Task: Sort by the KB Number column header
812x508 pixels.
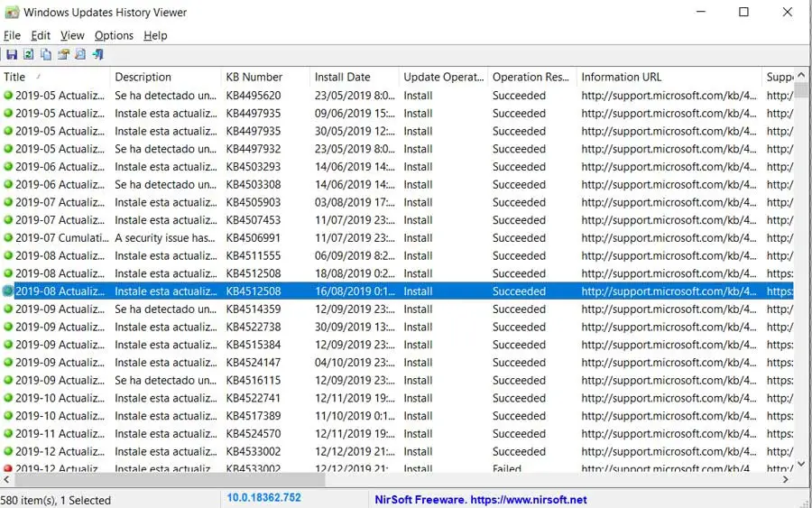Action: (265, 78)
